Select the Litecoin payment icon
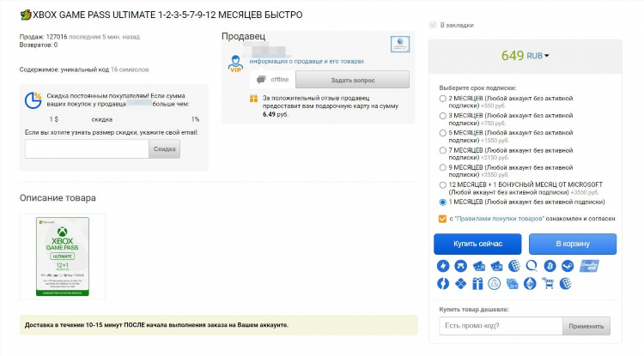The width and height of the screenshot is (644, 356). click(x=494, y=283)
